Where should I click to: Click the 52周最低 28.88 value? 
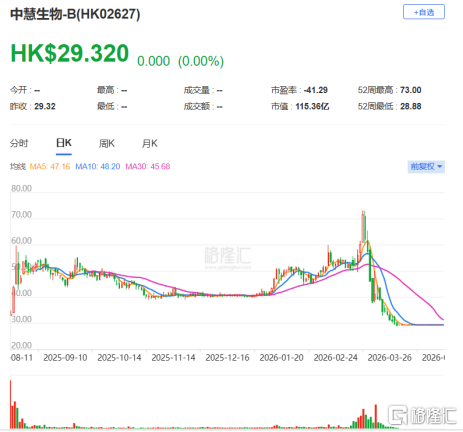click(x=411, y=106)
